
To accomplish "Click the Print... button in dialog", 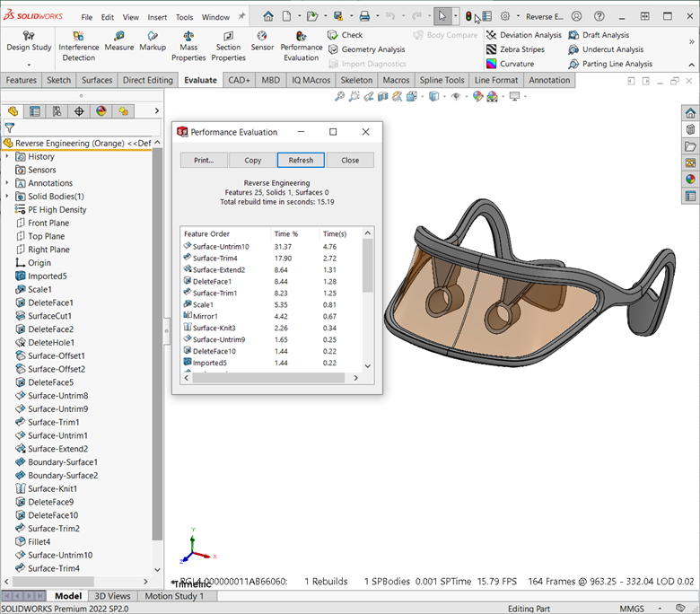I will click(x=204, y=161).
